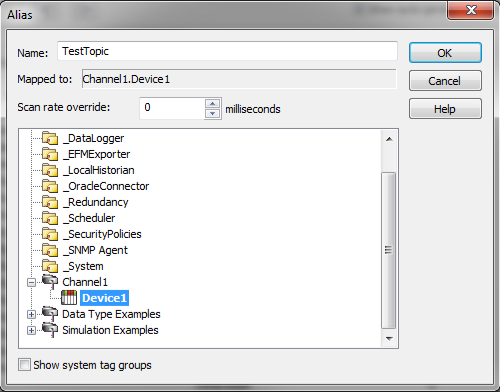Select the _Scheduler tree item

89,218
